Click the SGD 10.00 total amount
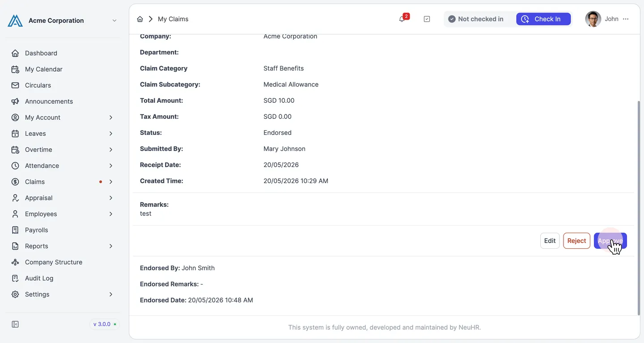 [279, 100]
